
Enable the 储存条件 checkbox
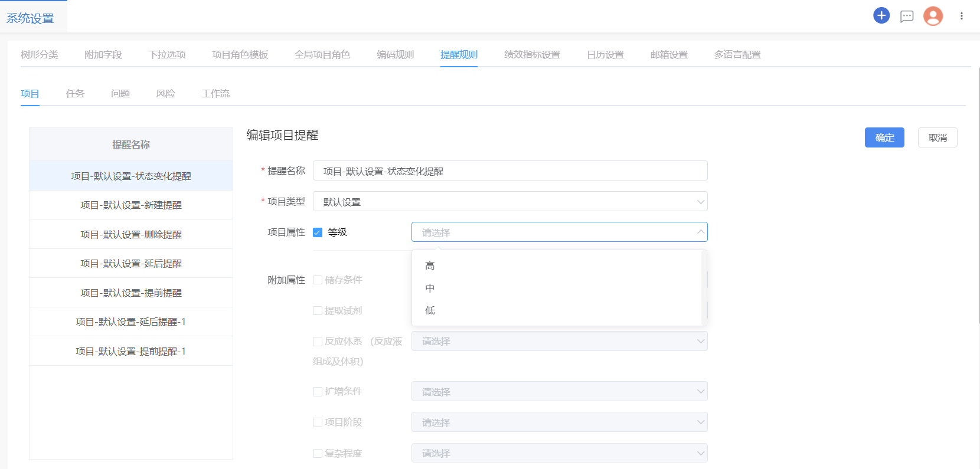[x=318, y=280]
